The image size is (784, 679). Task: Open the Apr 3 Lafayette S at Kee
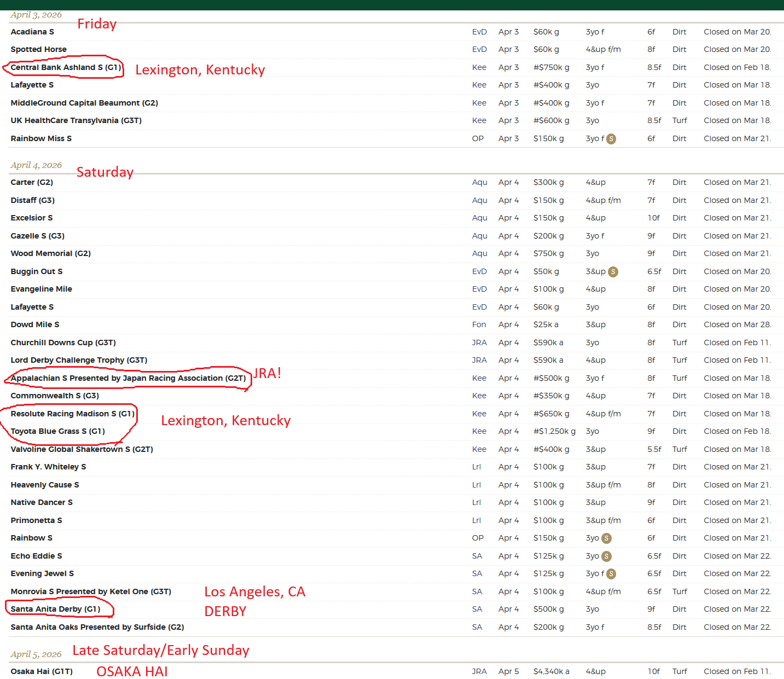tap(32, 85)
